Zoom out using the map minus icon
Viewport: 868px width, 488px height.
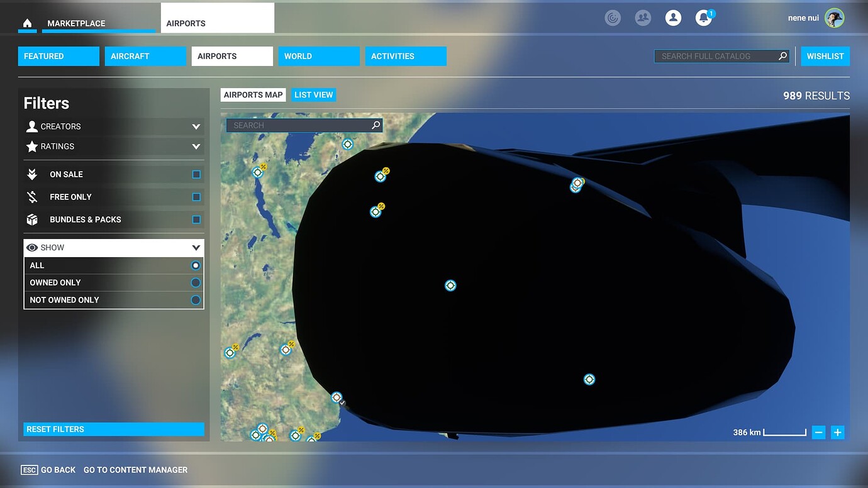tap(818, 432)
